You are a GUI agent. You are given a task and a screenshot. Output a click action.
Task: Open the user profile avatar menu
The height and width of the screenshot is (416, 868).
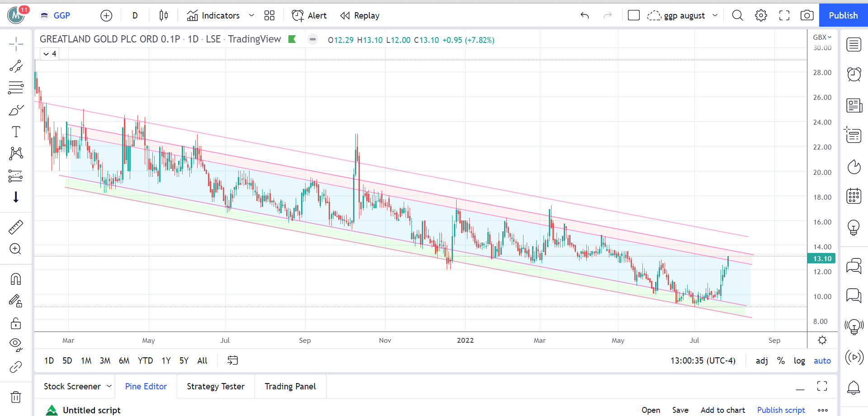pyautogui.click(x=16, y=15)
